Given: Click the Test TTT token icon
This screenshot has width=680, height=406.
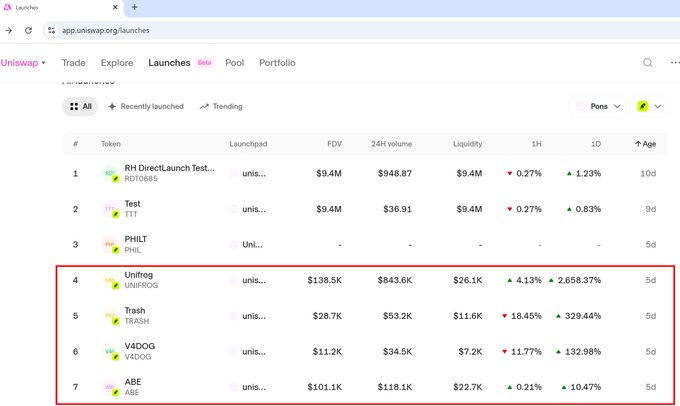Looking at the screenshot, I should (110, 209).
